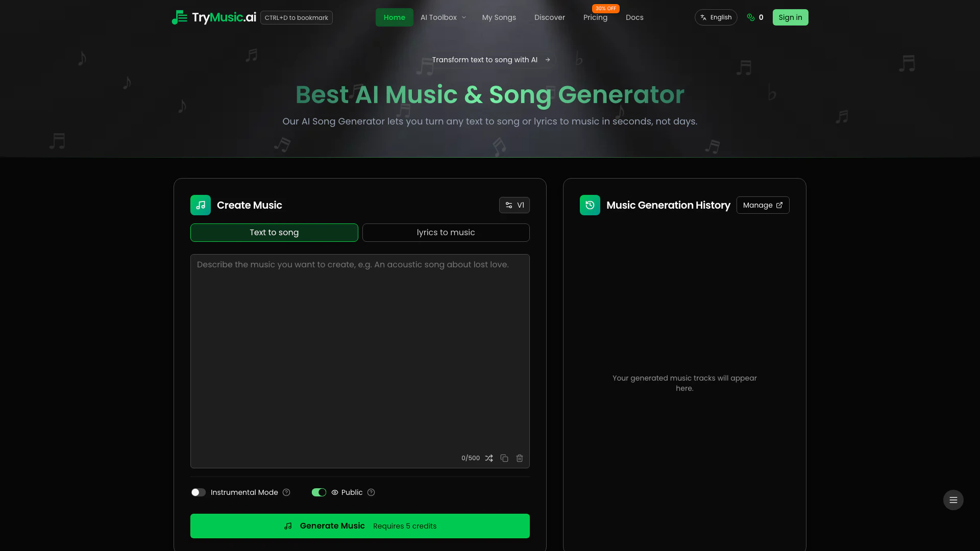Select the Text to song tab

click(274, 233)
